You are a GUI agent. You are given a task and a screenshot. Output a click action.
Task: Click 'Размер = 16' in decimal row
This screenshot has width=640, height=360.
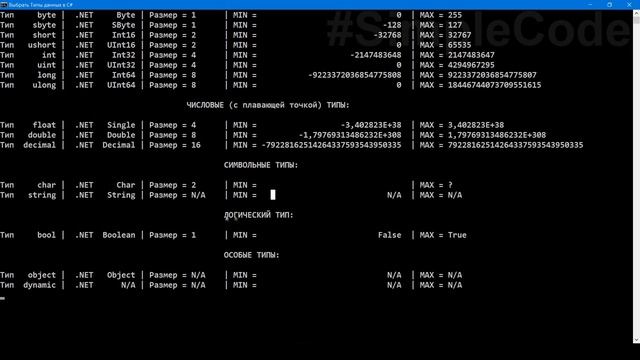(175, 145)
